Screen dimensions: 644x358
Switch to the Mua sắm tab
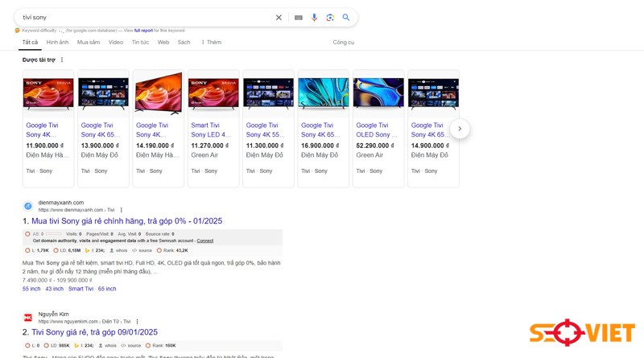[x=89, y=43]
